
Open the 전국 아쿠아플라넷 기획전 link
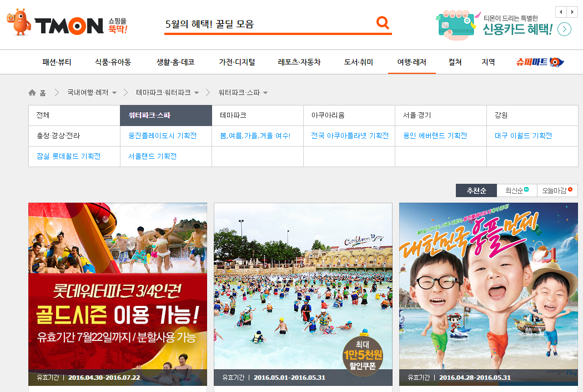(350, 135)
